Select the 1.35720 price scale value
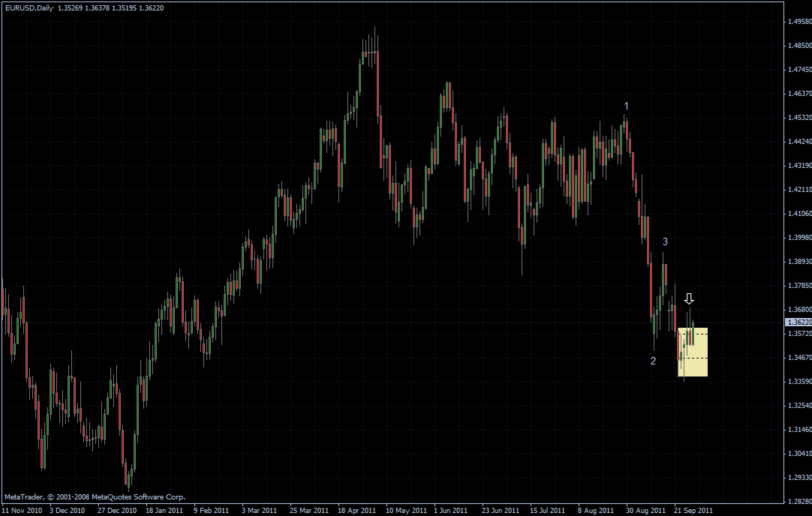This screenshot has height=516, width=812. pos(799,334)
